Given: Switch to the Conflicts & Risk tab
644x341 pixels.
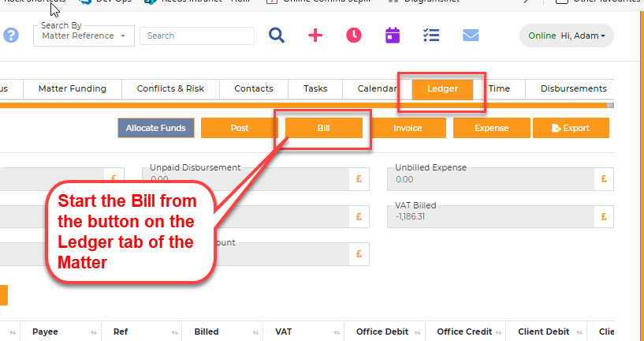Looking at the screenshot, I should tap(170, 89).
